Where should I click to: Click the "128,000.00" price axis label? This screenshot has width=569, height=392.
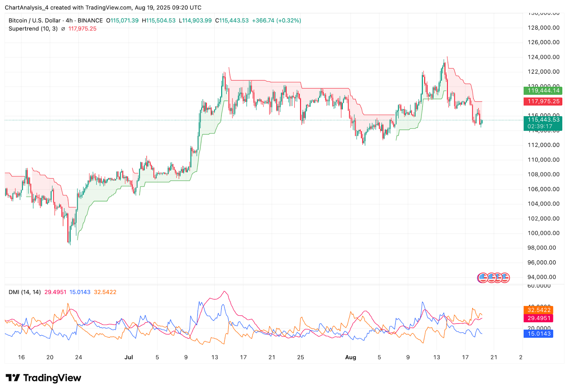pos(543,28)
